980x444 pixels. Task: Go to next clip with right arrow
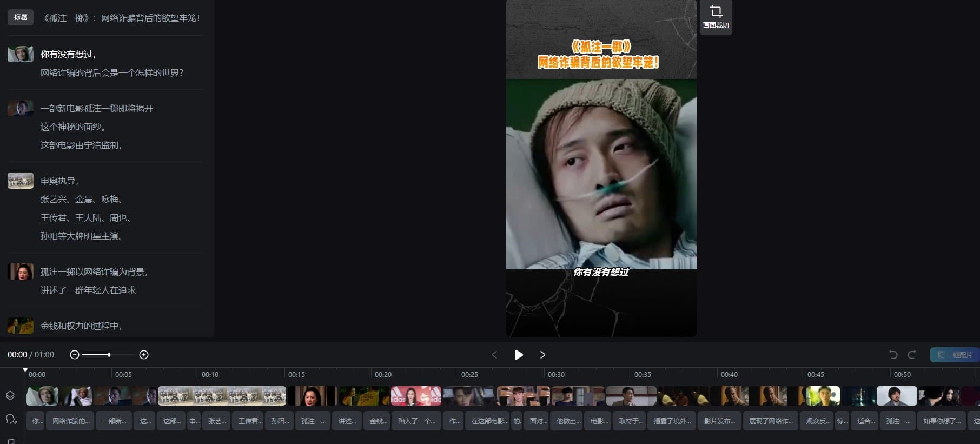point(542,355)
